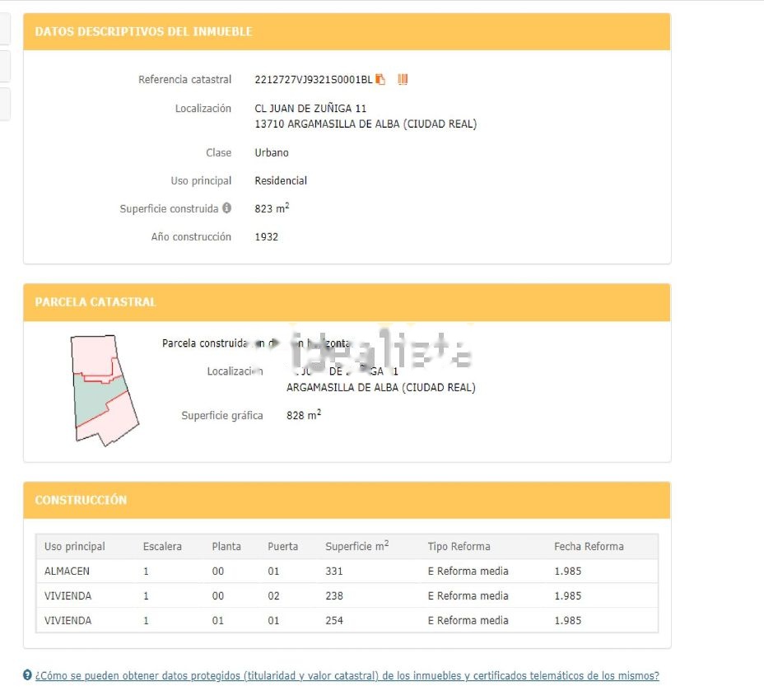Click the Tipo Reforma column header
Screen dimensions: 764x700
point(459,547)
